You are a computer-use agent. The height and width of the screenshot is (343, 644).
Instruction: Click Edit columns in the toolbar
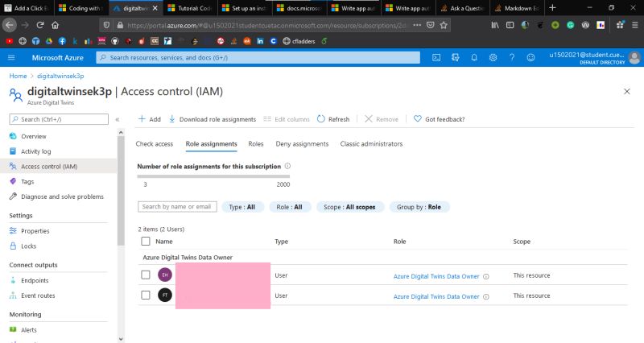tap(287, 119)
